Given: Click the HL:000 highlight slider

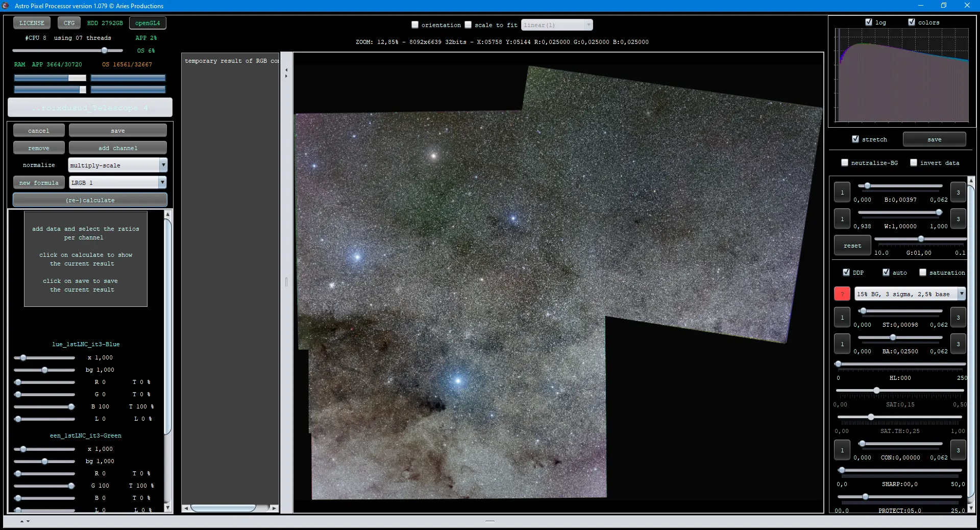Looking at the screenshot, I should [901, 364].
